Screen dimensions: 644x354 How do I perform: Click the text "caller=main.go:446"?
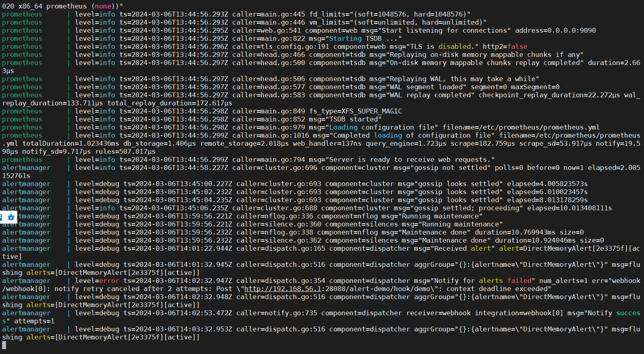(x=269, y=22)
